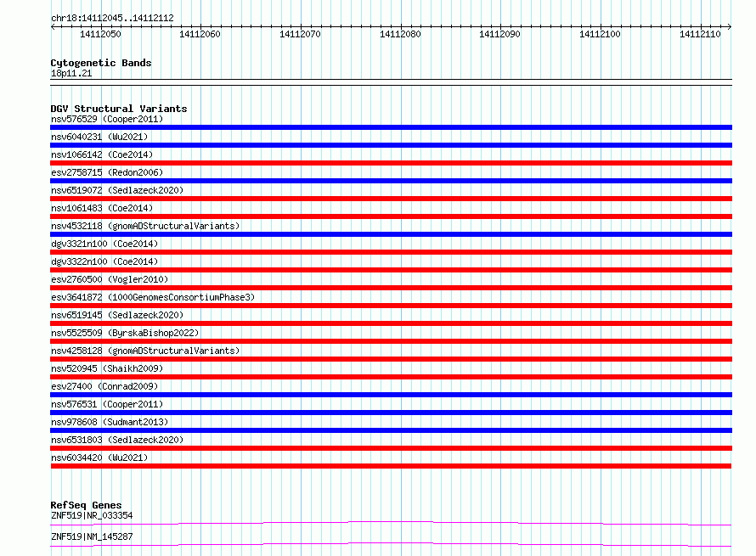Image resolution: width=756 pixels, height=556 pixels.
Task: Click the DGV Structural Variants track title
Action: [x=119, y=109]
